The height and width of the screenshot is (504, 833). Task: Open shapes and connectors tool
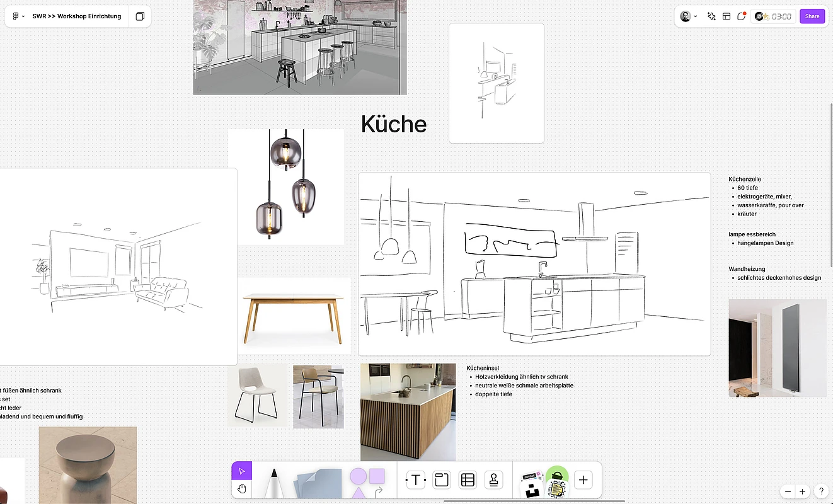tap(367, 482)
